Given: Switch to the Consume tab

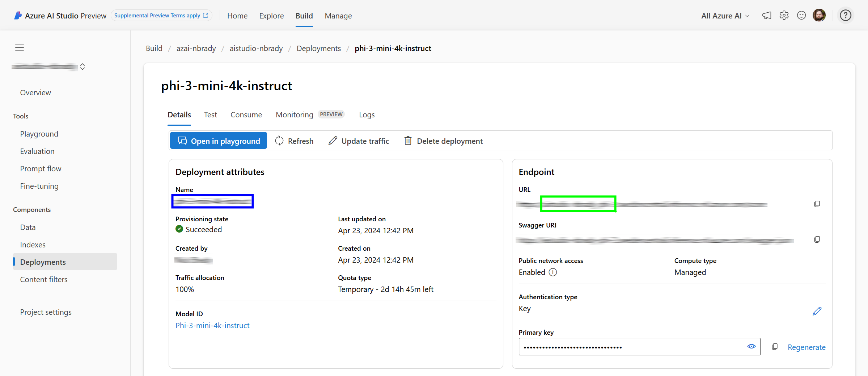Looking at the screenshot, I should coord(246,114).
